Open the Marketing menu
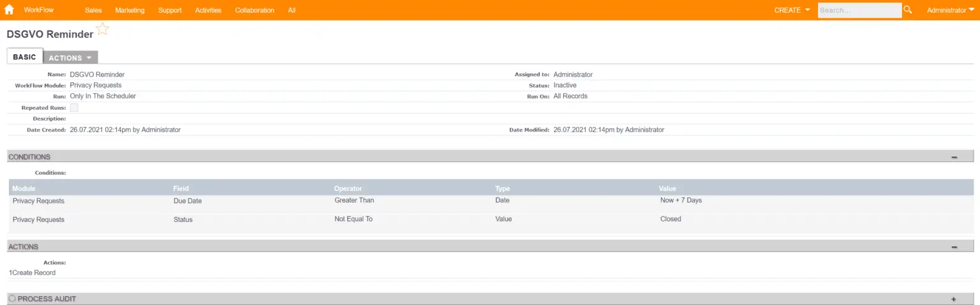The image size is (980, 305). pos(130,10)
